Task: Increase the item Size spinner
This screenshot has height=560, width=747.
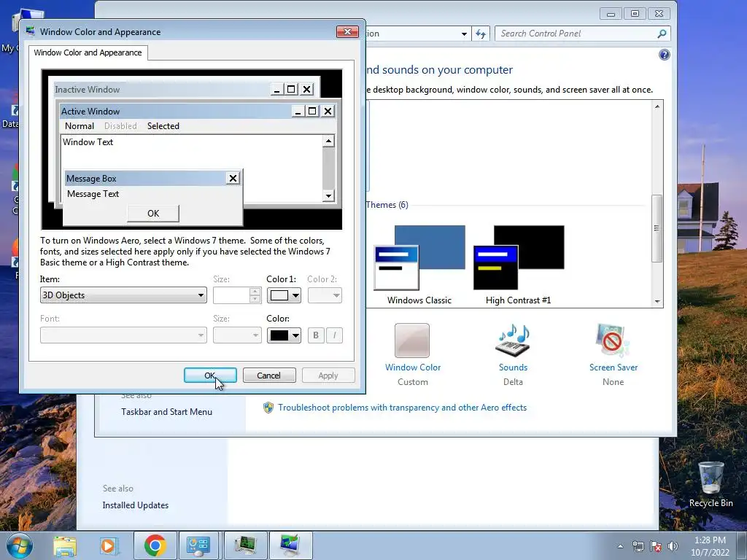Action: [255, 292]
